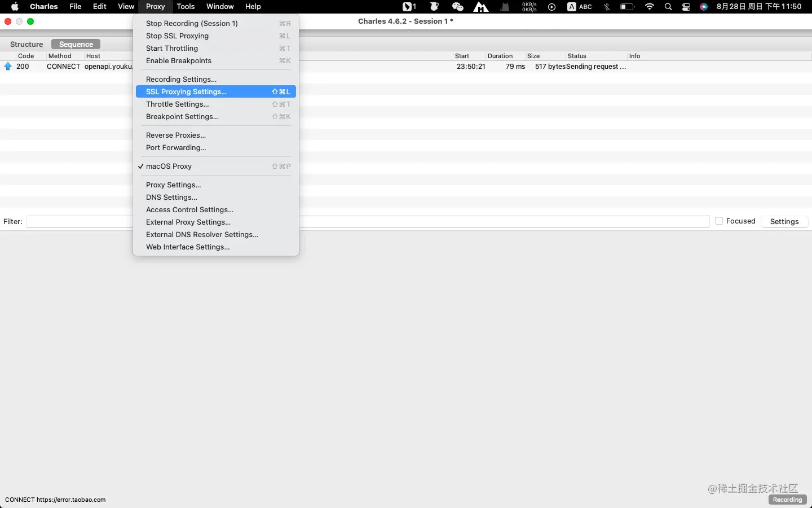Screen dimensions: 812x508
Task: Click the 23:50:21 start time cell
Action: [x=471, y=67]
